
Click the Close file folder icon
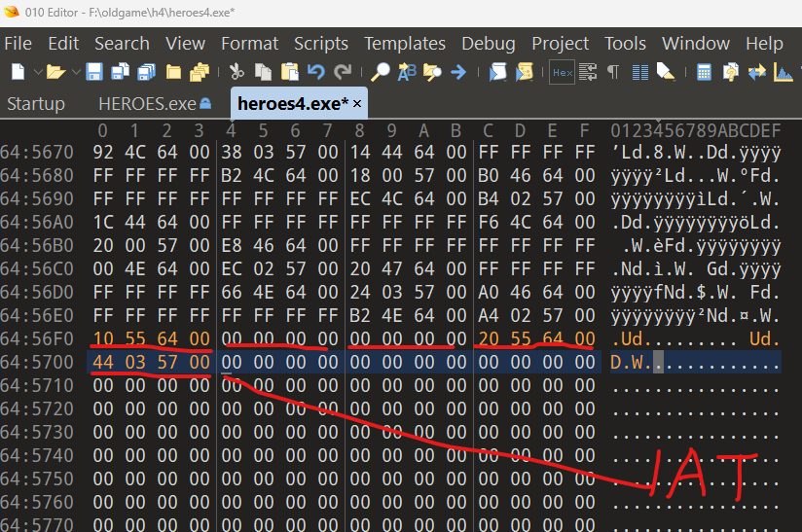tap(173, 72)
